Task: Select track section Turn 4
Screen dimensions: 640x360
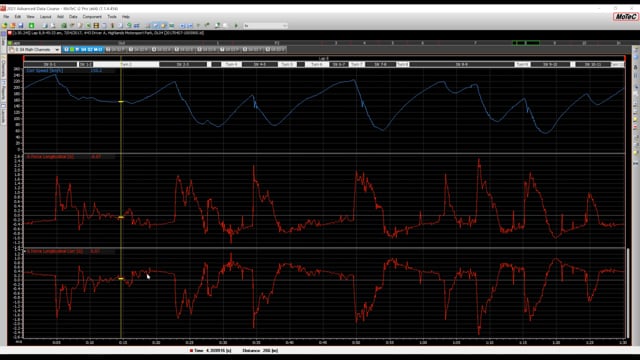Action: [x=231, y=64]
